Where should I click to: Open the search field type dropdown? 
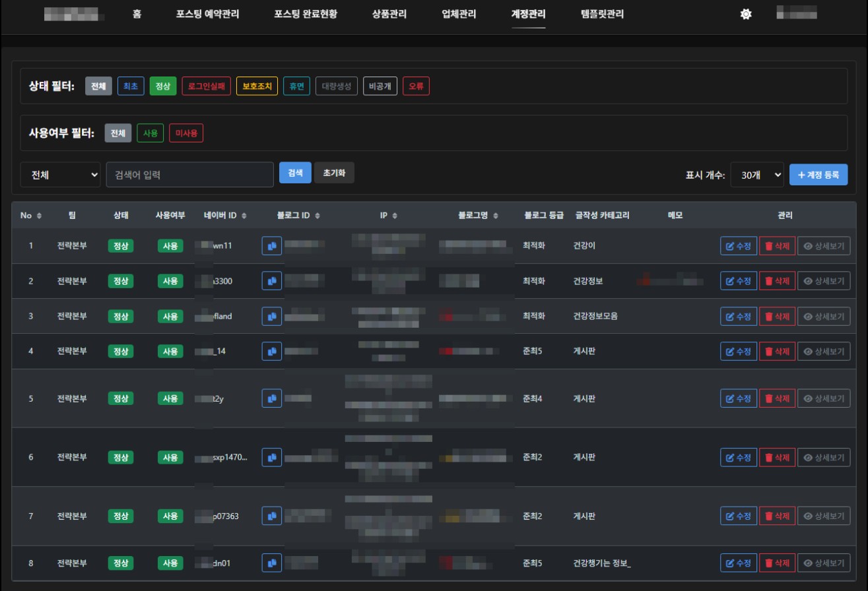point(60,175)
